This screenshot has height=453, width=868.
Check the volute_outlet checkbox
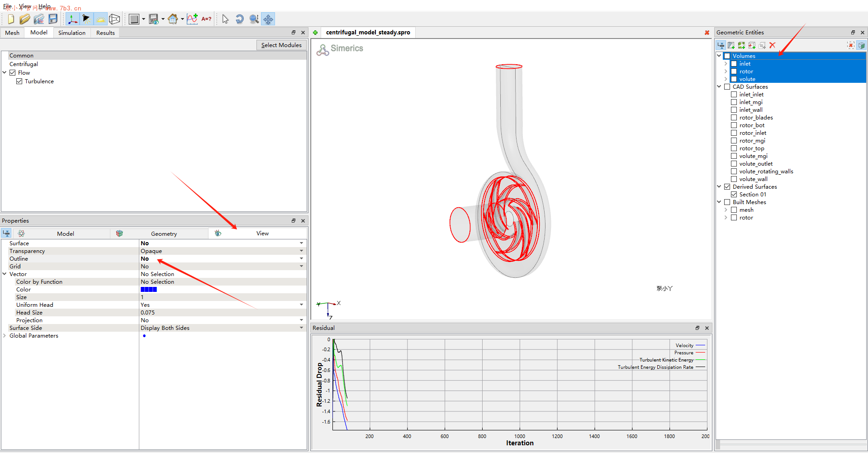[734, 164]
